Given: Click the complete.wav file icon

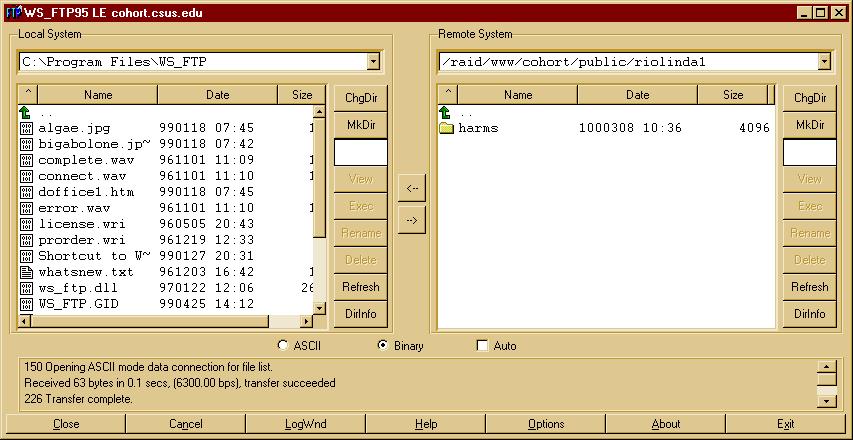Looking at the screenshot, I should (x=26, y=160).
